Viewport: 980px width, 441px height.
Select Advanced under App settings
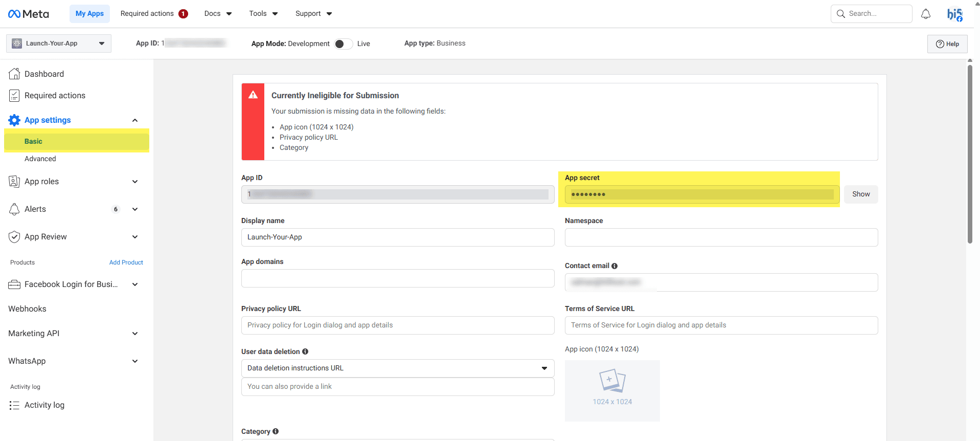point(40,159)
